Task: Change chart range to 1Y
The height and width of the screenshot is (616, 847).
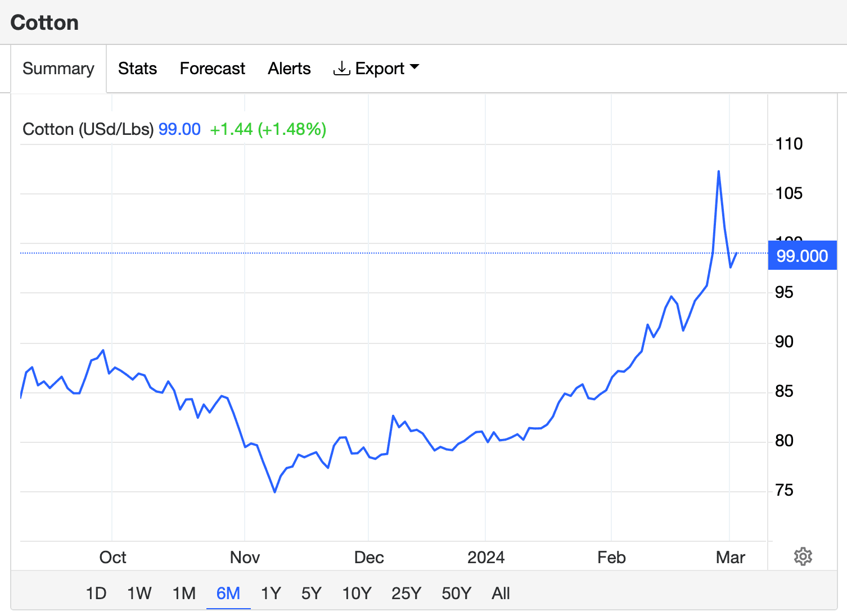Action: pos(271,594)
